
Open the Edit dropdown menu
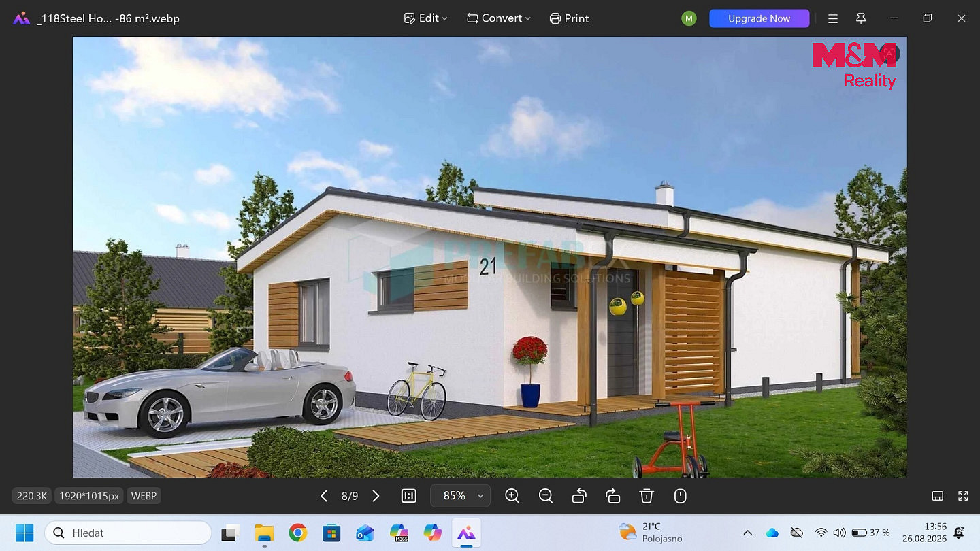(x=425, y=18)
